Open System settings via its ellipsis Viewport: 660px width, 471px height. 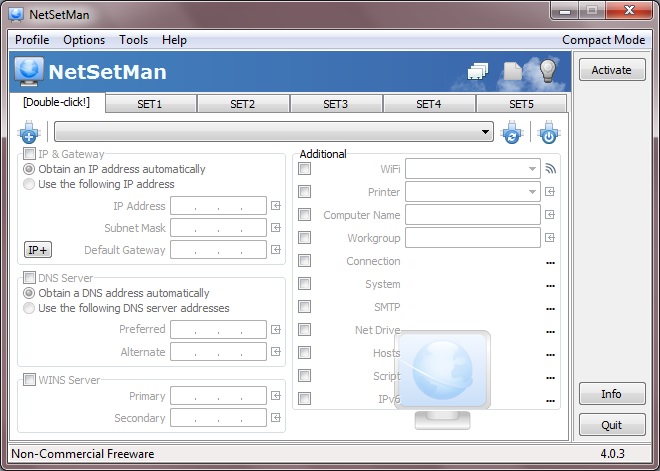click(550, 286)
